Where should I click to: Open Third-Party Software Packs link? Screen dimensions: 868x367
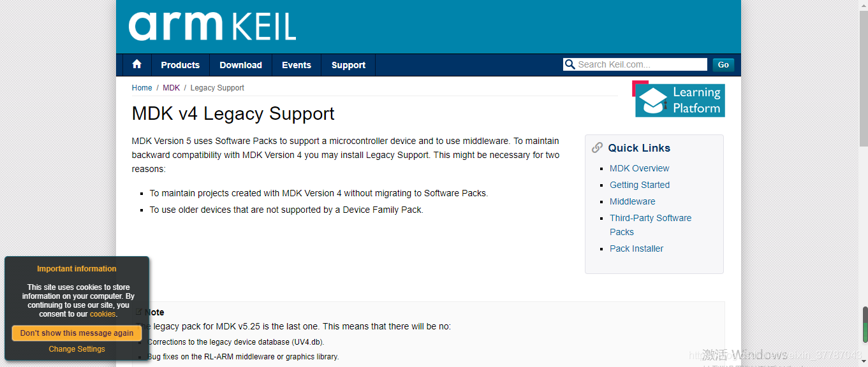(x=651, y=225)
